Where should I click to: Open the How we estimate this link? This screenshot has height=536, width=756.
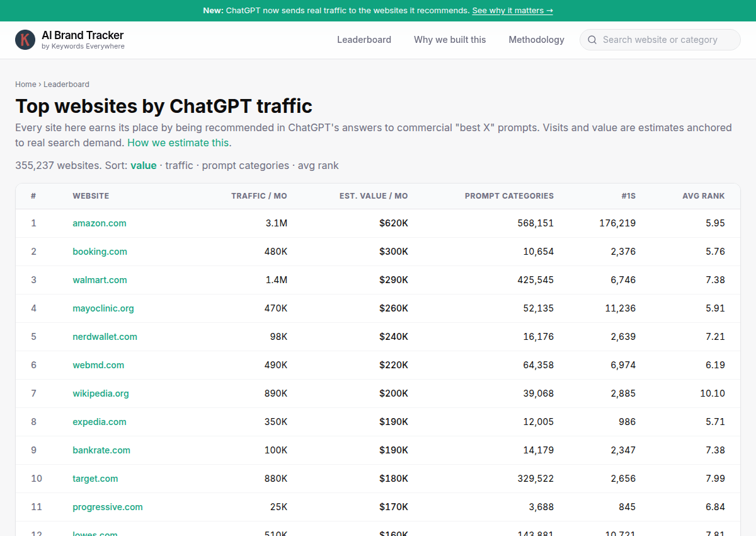point(180,143)
